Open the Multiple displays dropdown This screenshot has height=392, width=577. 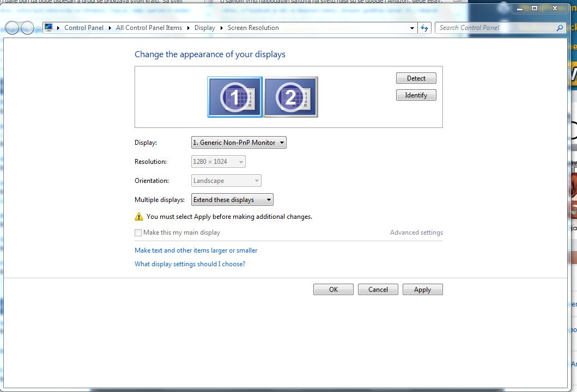(232, 200)
